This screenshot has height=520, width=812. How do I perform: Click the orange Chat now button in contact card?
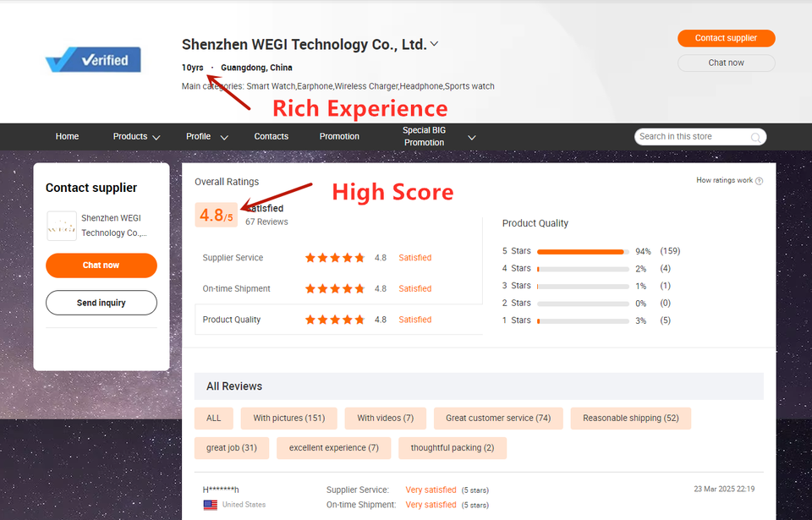click(101, 265)
